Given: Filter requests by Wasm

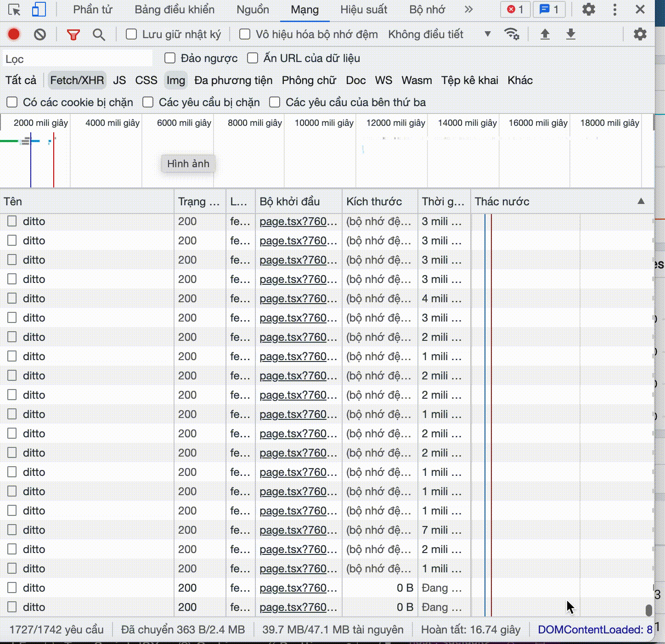Looking at the screenshot, I should [x=417, y=80].
